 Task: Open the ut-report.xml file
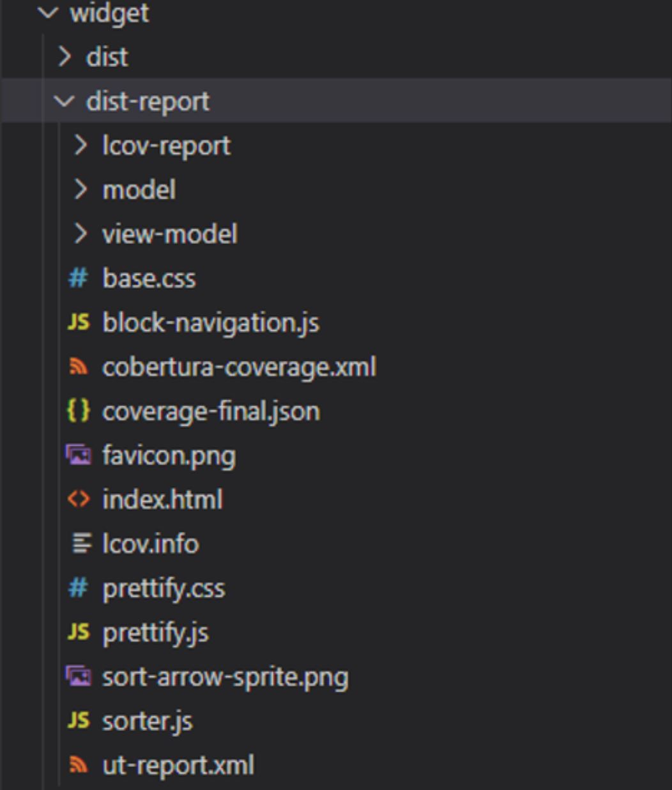tap(178, 766)
